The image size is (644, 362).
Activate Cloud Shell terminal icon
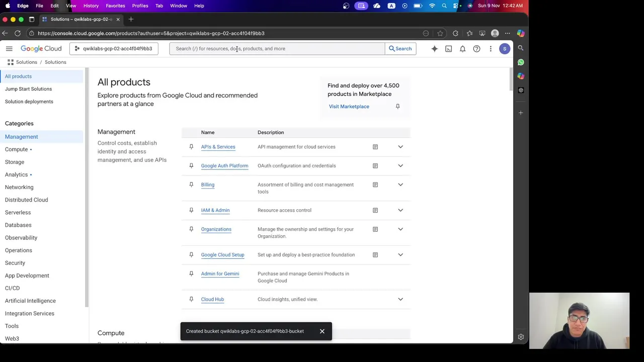[448, 49]
